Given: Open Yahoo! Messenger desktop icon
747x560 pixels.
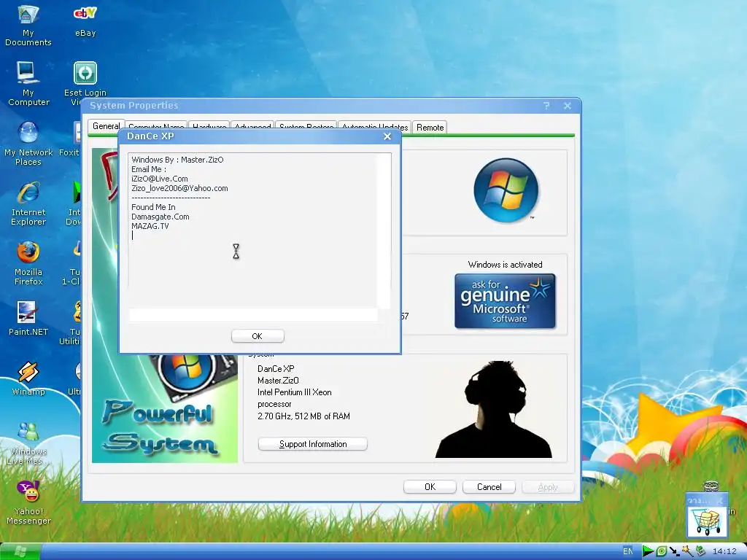Looking at the screenshot, I should tap(28, 503).
